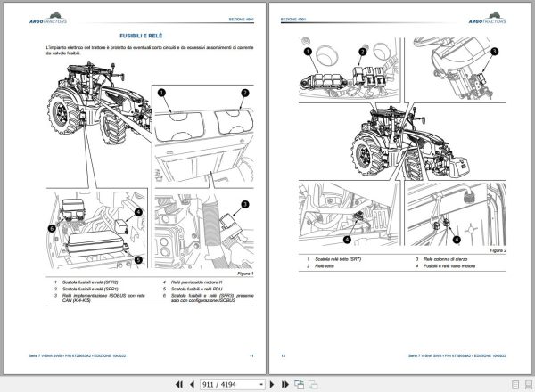The height and width of the screenshot is (392, 535).
Task: Click the Figura 1 caption
Action: coord(246,274)
